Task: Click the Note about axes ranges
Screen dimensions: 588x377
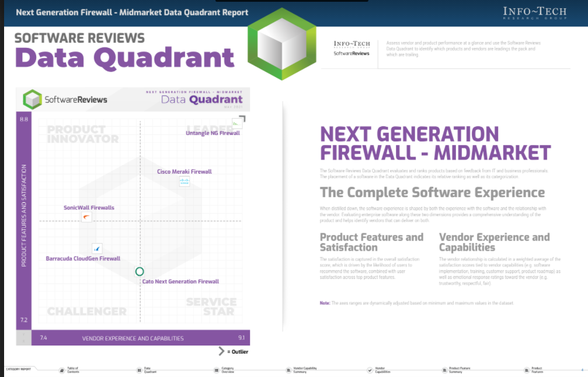Action: 417,303
